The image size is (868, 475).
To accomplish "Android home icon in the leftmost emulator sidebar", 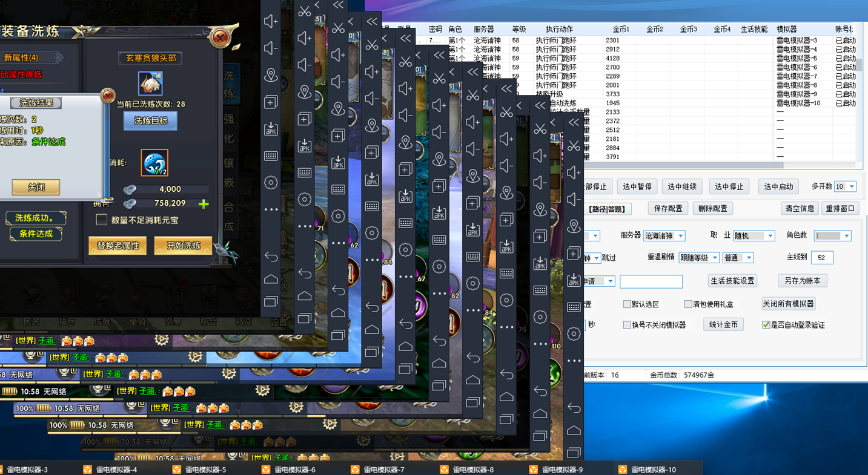I will (271, 279).
